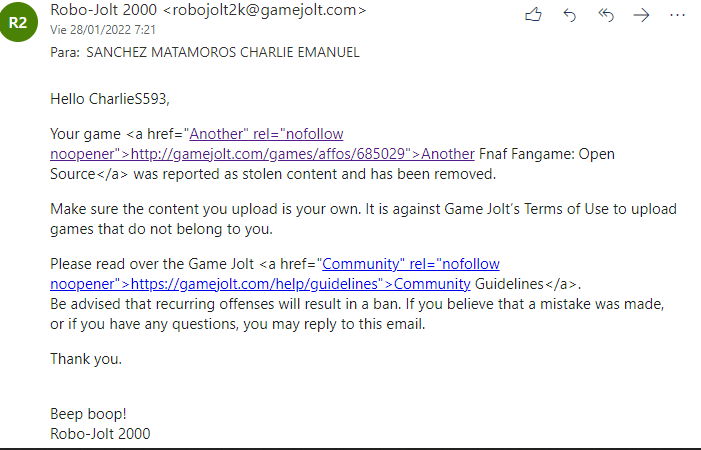Screen dimensions: 701x450
Task: Click "noopener" link text before the games URL
Action: pyautogui.click(x=86, y=154)
